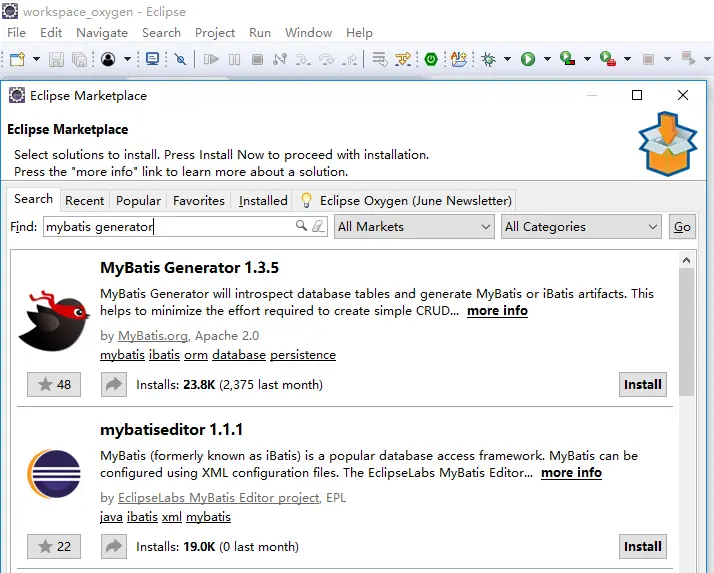Image resolution: width=714 pixels, height=573 pixels.
Task: Favorite mybatiseditor using star 22
Action: click(54, 547)
